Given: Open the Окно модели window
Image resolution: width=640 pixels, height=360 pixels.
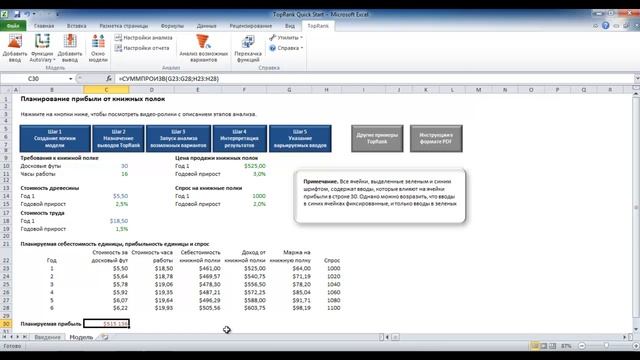Looking at the screenshot, I should (98, 48).
